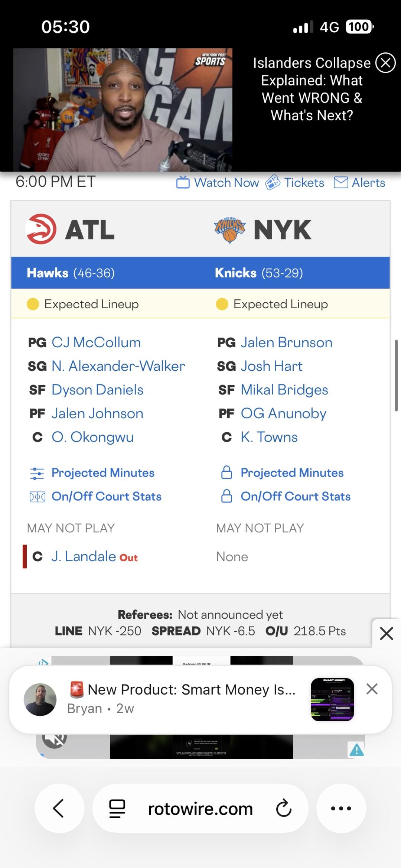Close the bottom ad panel
This screenshot has width=401, height=868.
tap(386, 634)
